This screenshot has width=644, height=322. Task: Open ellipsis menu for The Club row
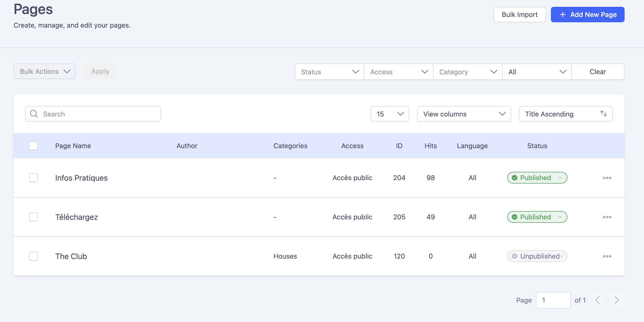click(607, 256)
